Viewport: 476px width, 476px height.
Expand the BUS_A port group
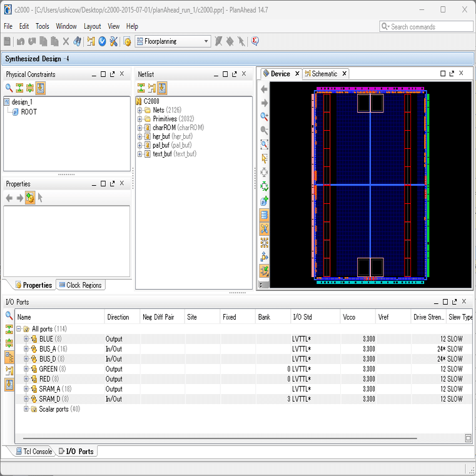click(26, 349)
